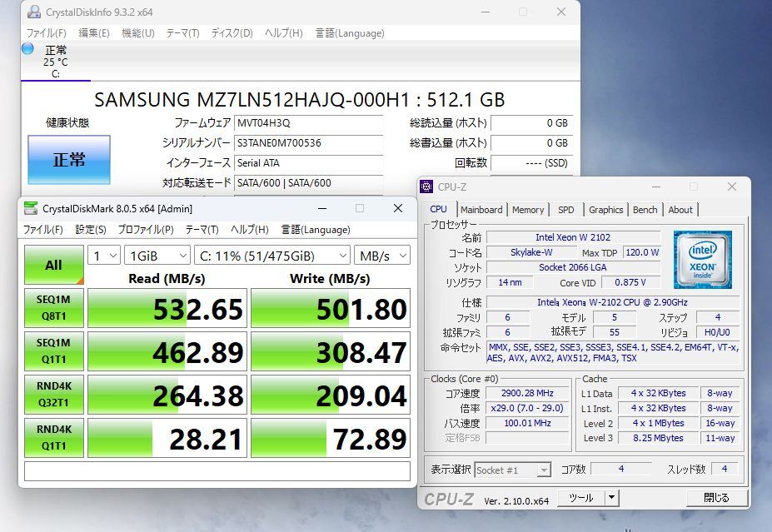Open the drive selector showing C: 11%

[x=272, y=256]
